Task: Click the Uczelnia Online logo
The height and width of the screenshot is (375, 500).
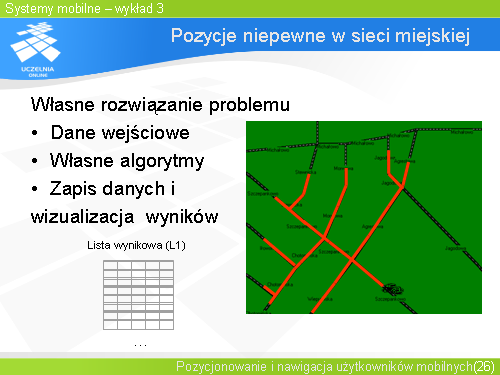Action: click(x=36, y=50)
